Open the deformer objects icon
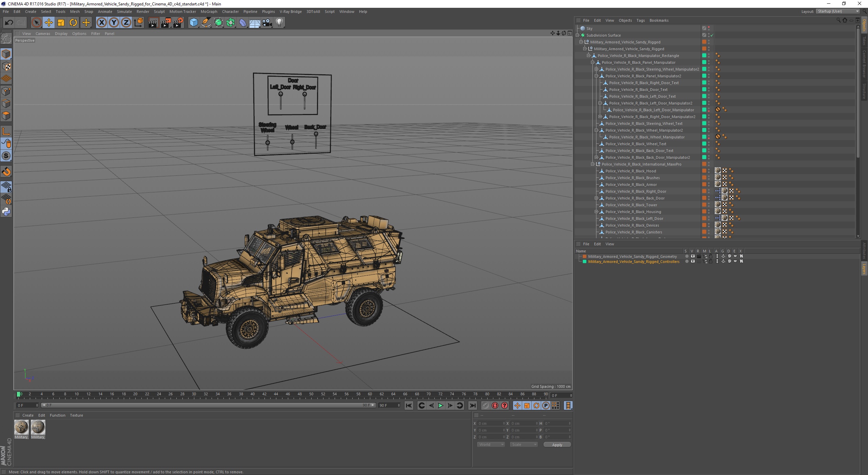The height and width of the screenshot is (475, 868). click(243, 23)
